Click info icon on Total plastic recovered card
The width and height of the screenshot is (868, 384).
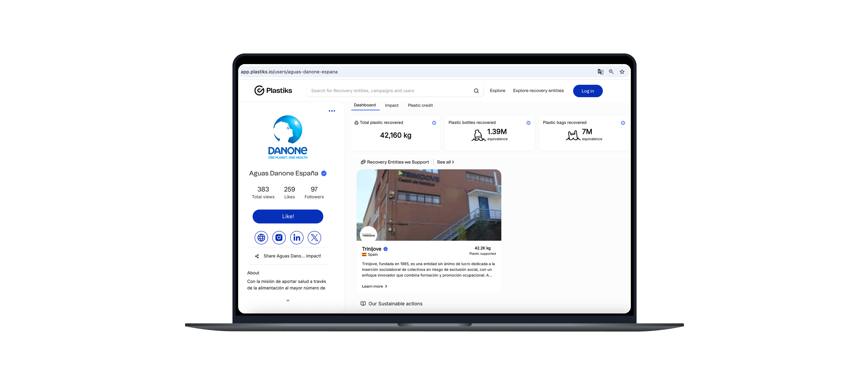(434, 123)
